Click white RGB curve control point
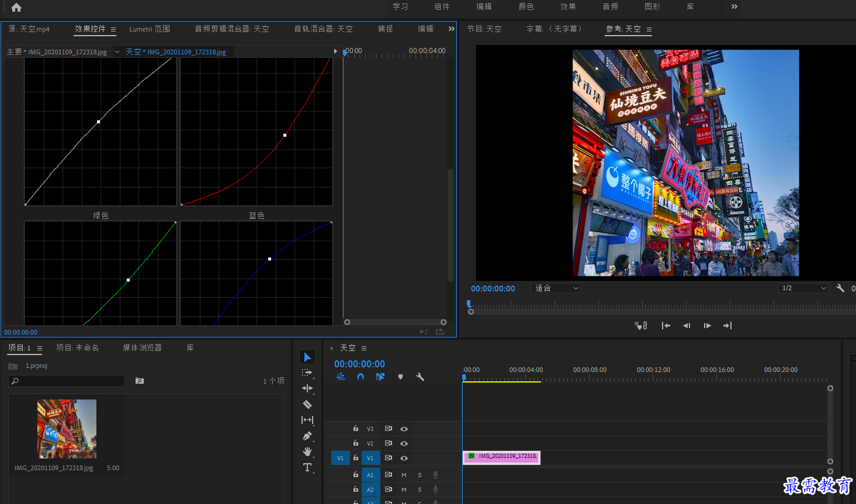Image resolution: width=856 pixels, height=504 pixels. 98,121
